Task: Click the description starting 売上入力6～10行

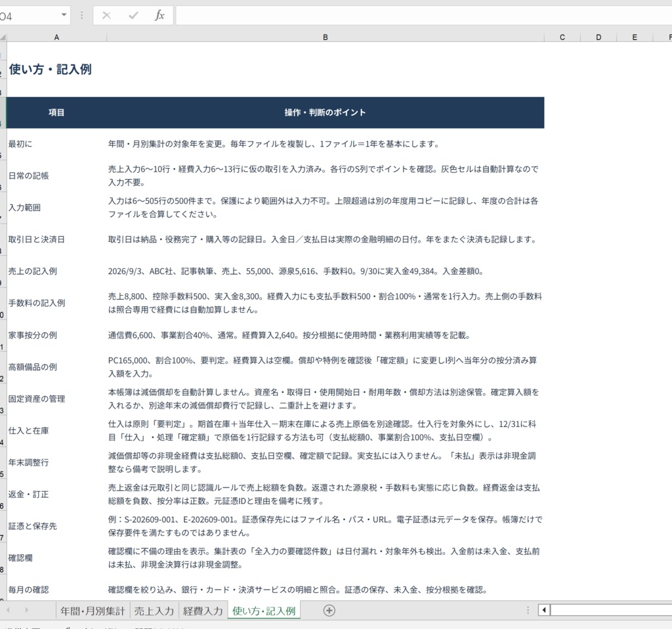Action: click(x=325, y=176)
